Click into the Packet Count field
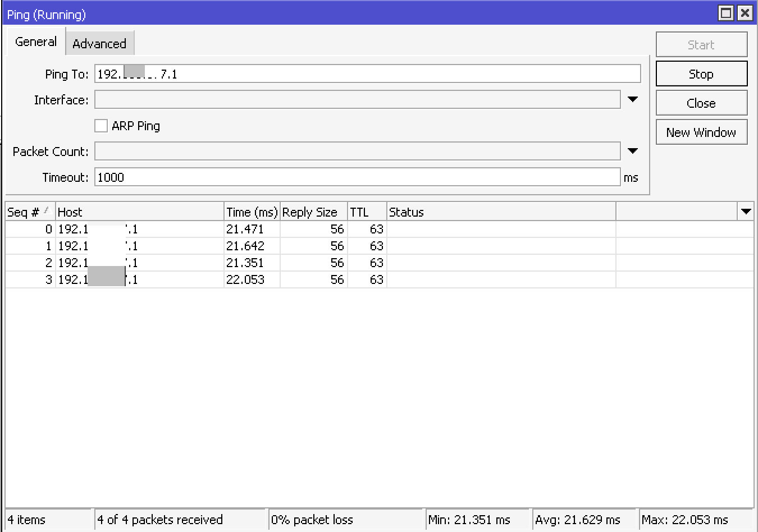Image resolution: width=758 pixels, height=532 pixels. pyautogui.click(x=358, y=151)
